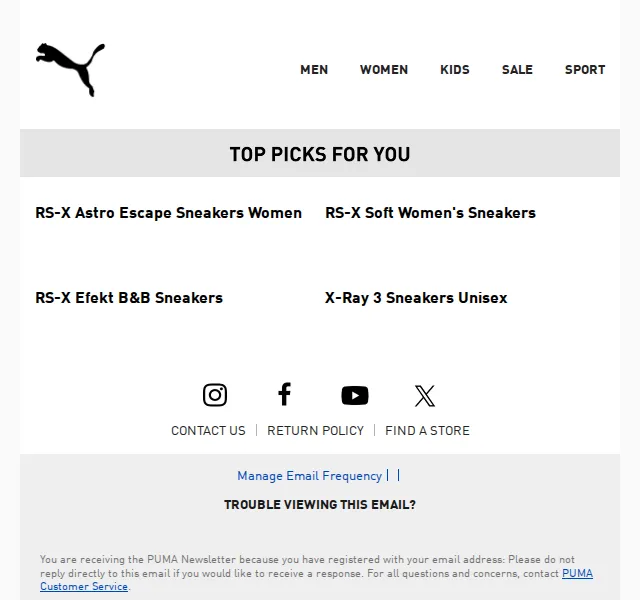Open RS-X Soft Women's Sneakers
Screen dimensions: 640x600
click(430, 213)
